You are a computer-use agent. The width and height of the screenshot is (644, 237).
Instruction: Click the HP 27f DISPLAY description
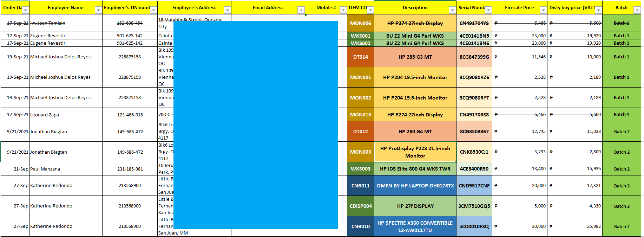click(x=415, y=206)
